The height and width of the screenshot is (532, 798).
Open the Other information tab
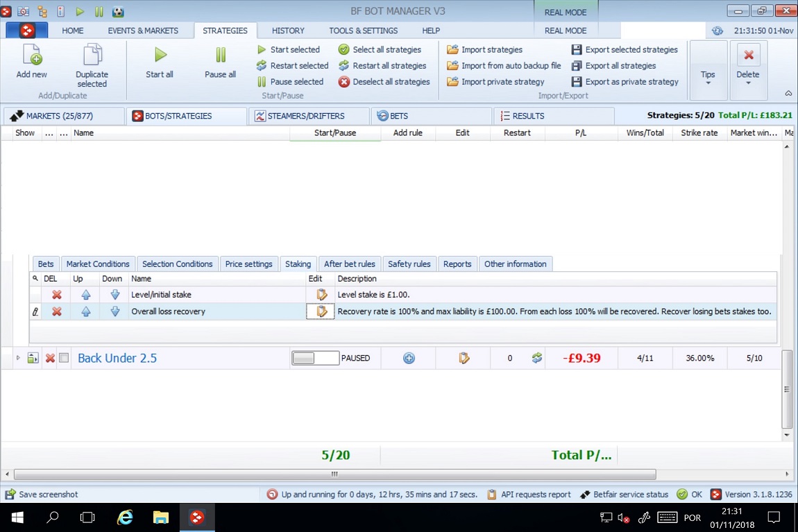(x=516, y=264)
